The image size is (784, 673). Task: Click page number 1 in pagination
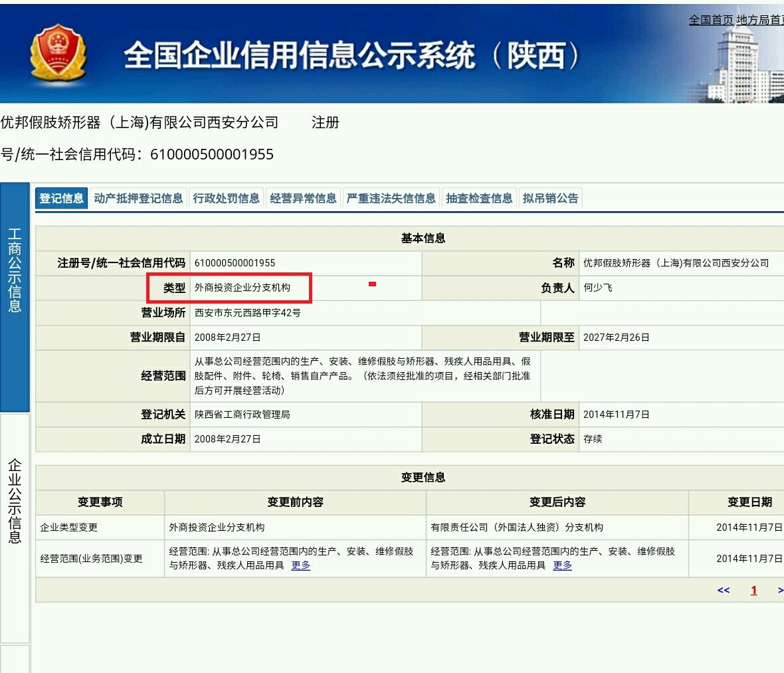[753, 590]
